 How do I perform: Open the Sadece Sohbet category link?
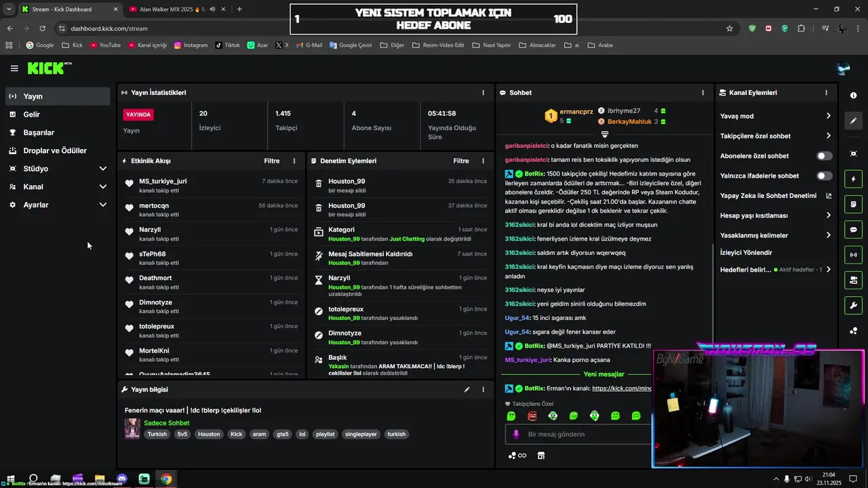point(167,423)
